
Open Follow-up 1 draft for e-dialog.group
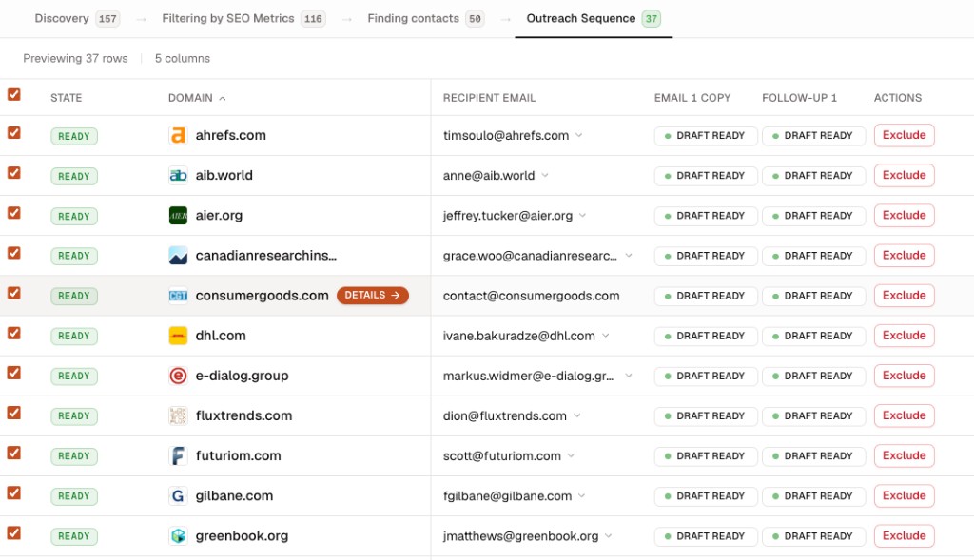[814, 377]
